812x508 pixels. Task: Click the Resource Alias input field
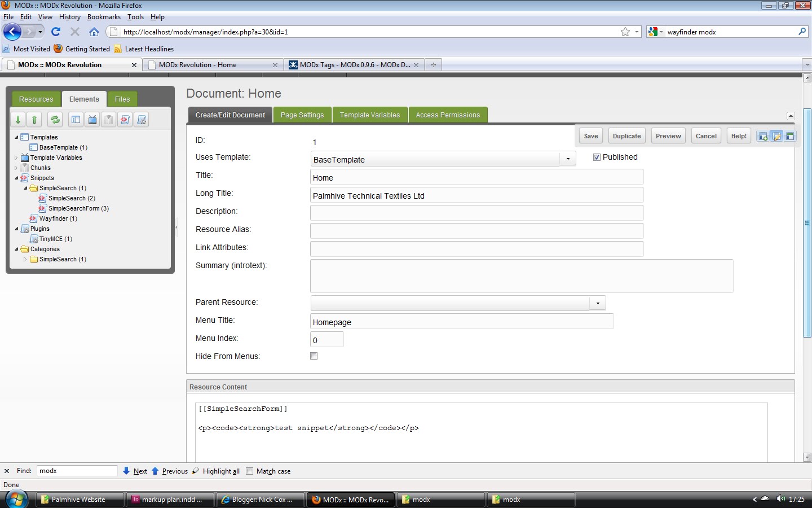point(476,231)
